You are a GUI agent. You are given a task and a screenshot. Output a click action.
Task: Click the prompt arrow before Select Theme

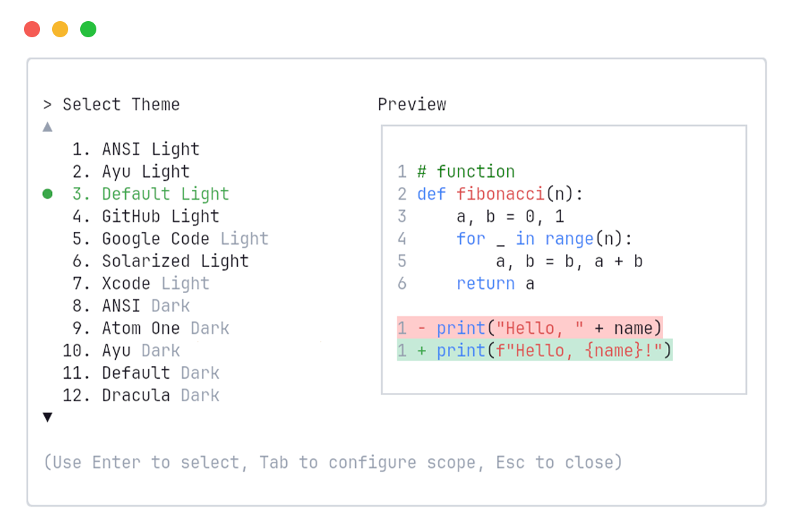[47, 104]
